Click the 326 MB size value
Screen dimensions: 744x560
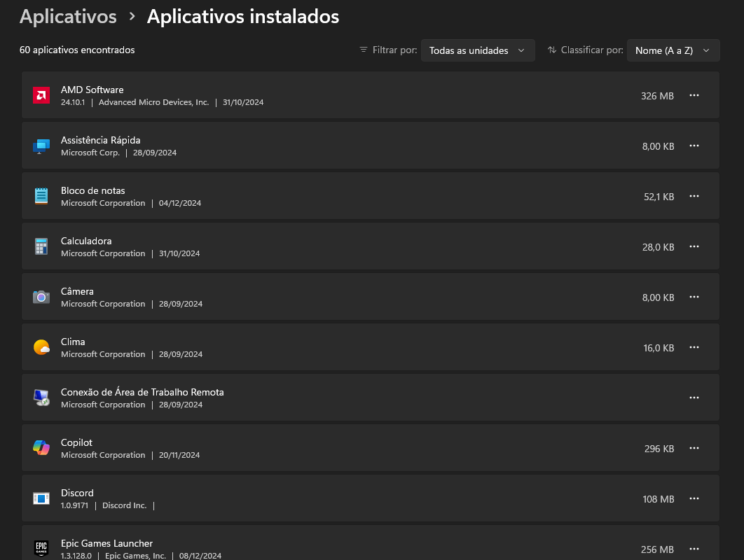coord(657,96)
